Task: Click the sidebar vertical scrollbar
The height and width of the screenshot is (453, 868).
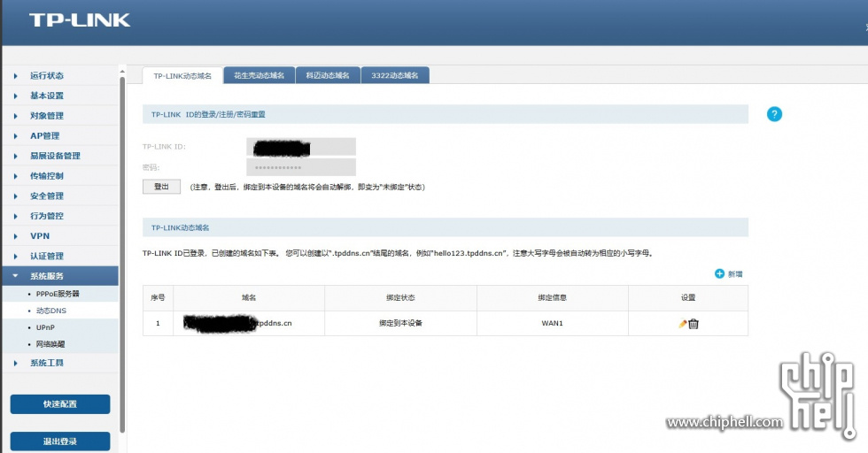Action: (122, 255)
